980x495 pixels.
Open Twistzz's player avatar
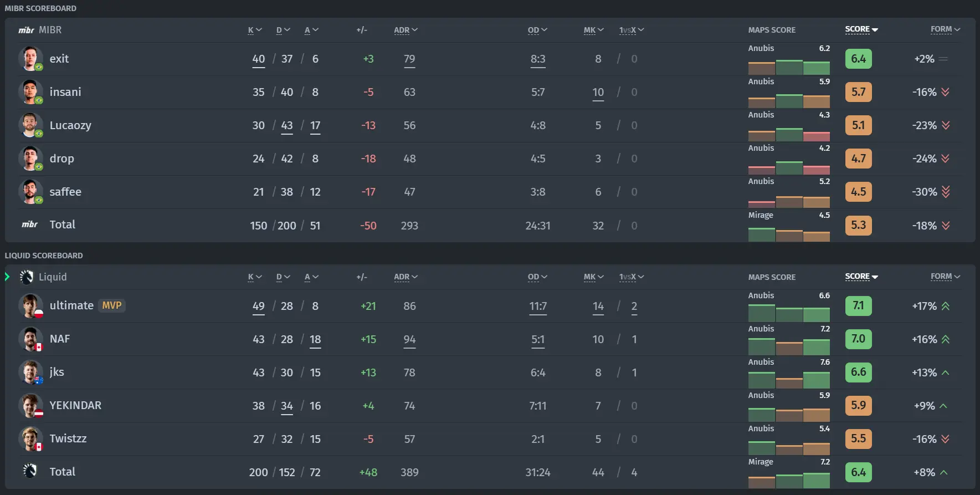(30, 439)
